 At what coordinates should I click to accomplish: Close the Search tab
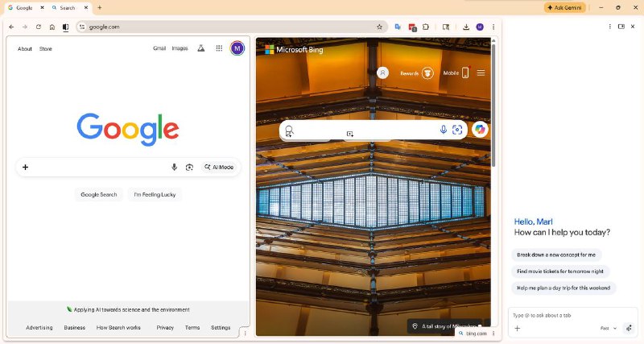(86, 7)
